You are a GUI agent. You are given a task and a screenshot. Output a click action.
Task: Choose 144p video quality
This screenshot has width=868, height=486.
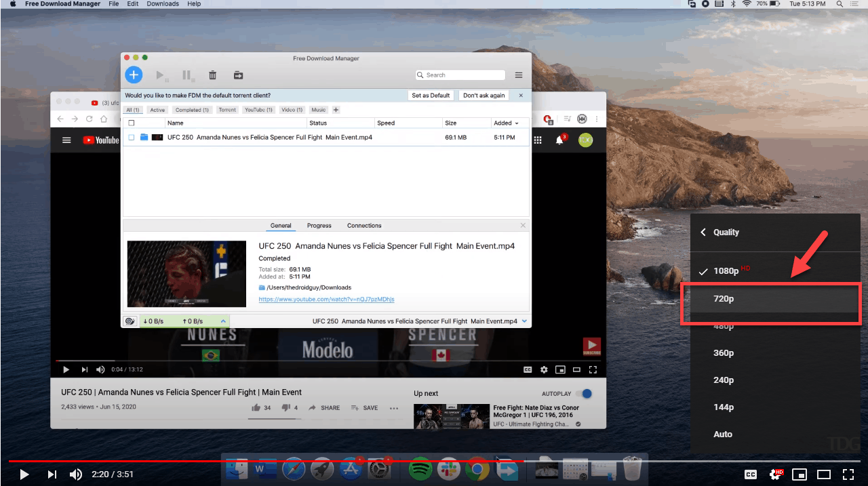point(775,407)
